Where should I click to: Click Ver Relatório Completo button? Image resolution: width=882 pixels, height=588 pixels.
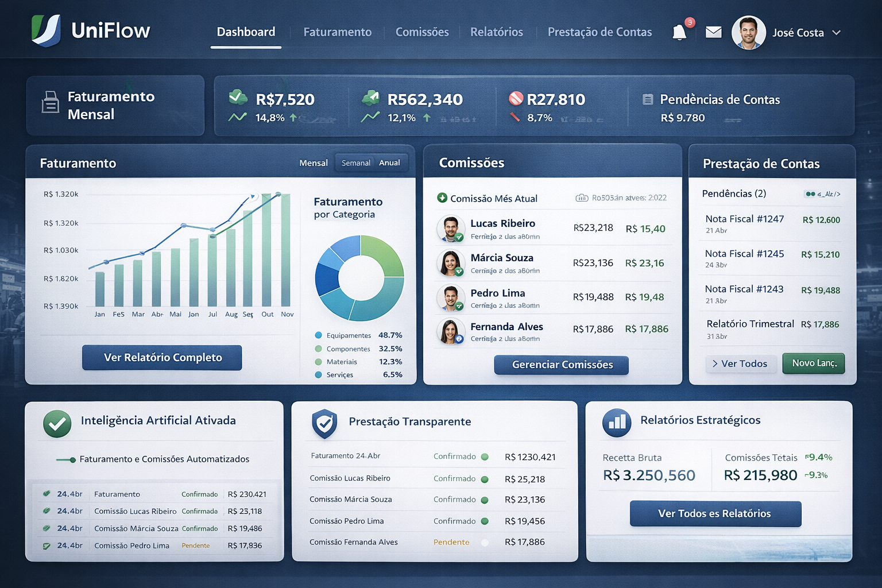162,357
